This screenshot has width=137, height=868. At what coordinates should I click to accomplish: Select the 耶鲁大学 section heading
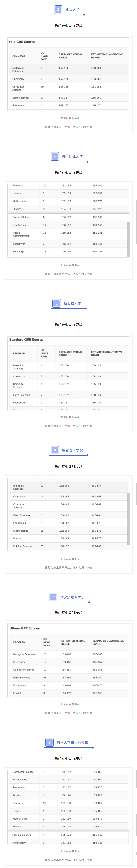pos(73,9)
